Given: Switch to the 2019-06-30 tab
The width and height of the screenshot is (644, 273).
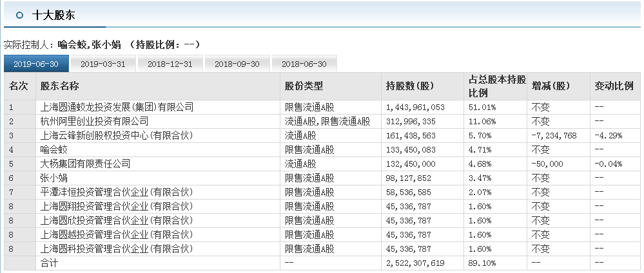Looking at the screenshot, I should [36, 64].
